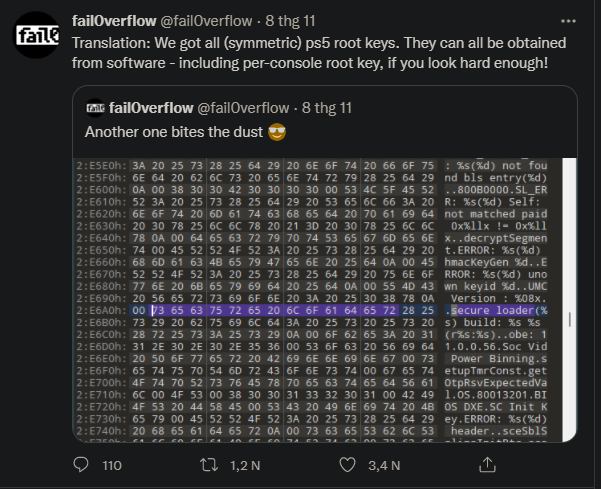Screen dimensions: 601x489
Task: Click the sunglasses emoji in quoted tweet
Action: tap(277, 132)
